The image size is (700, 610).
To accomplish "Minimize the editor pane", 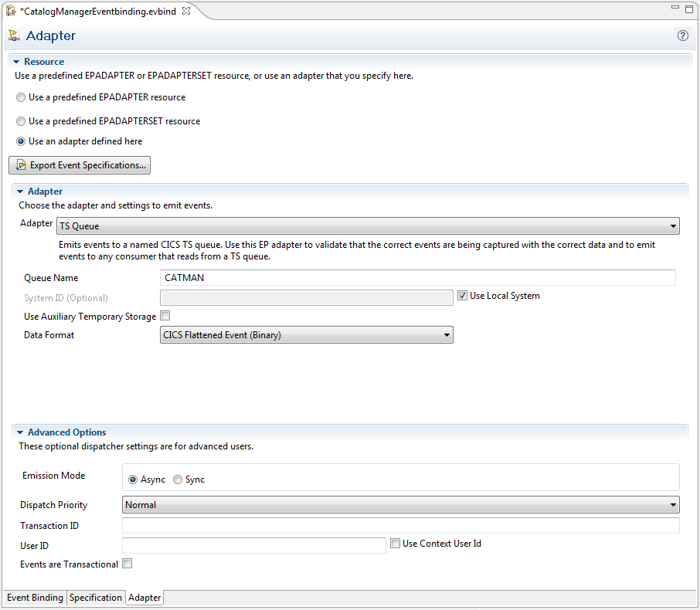I will [x=675, y=9].
